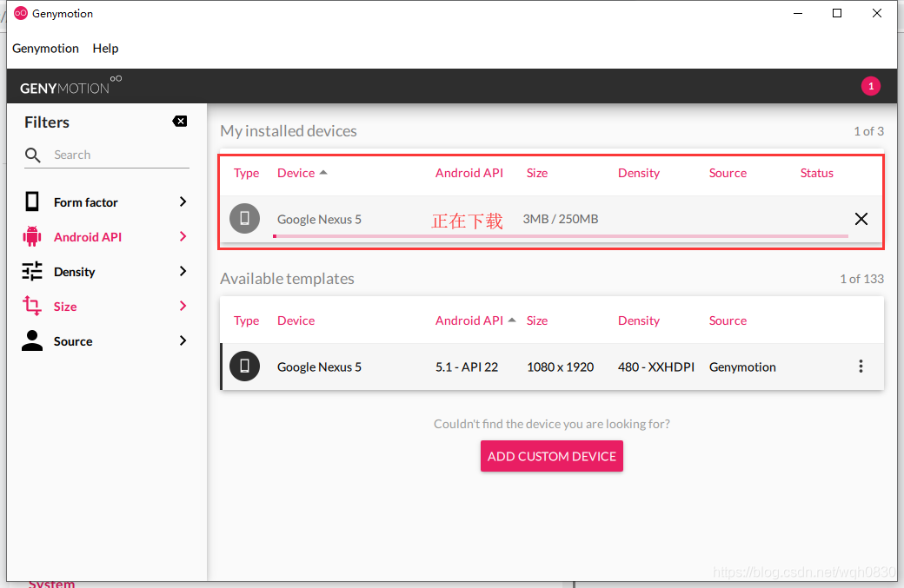
Task: Sort installed devices by Android API
Action: point(469,174)
